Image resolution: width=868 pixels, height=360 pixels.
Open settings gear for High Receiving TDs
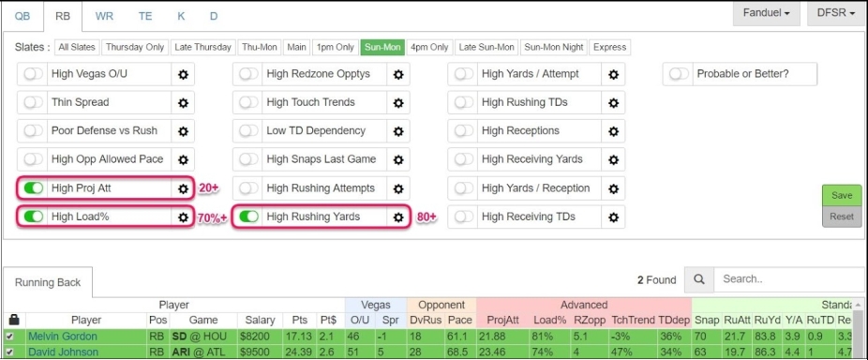[x=613, y=217]
